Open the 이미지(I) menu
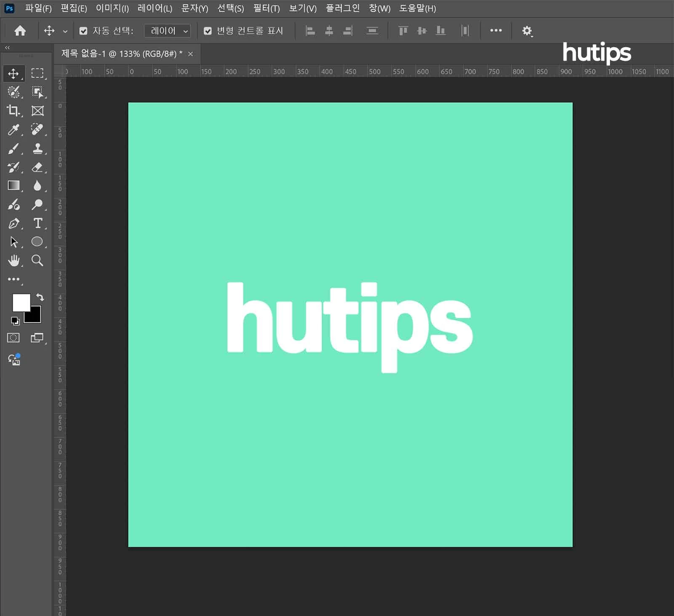 click(112, 8)
